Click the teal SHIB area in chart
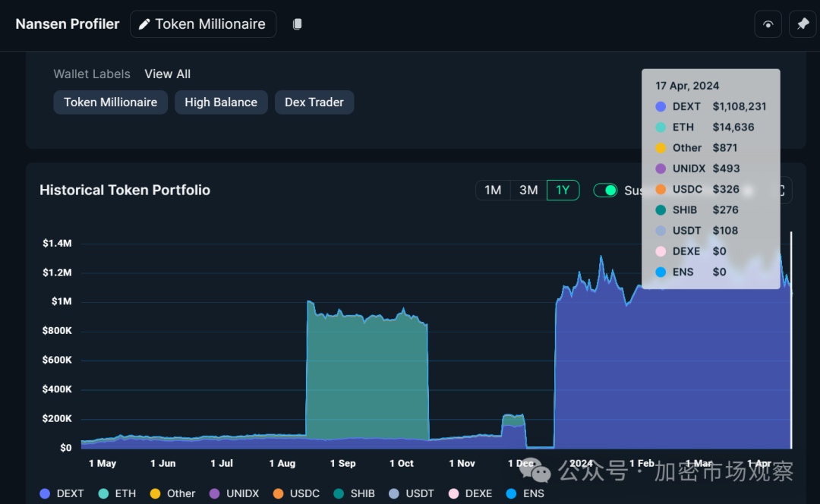The image size is (820, 504). pos(366,379)
